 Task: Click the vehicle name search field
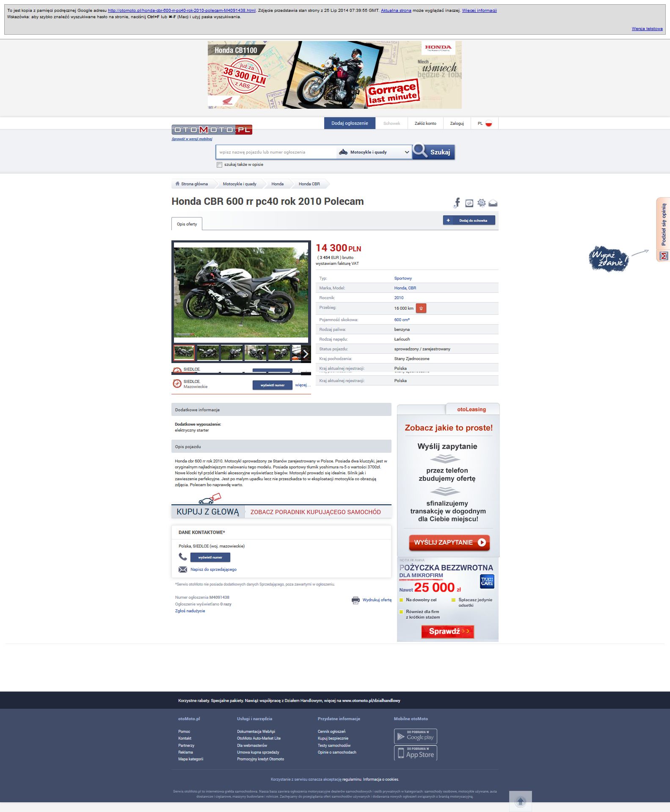tap(276, 152)
